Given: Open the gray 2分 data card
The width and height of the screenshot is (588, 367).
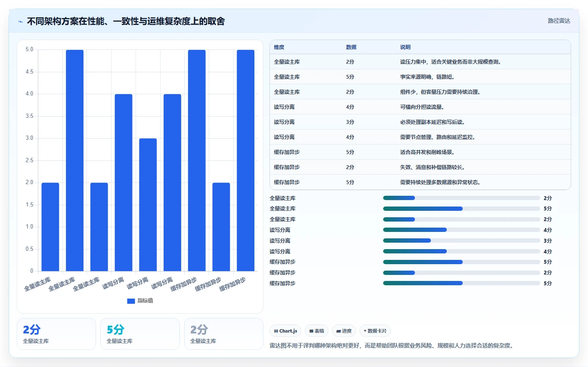Looking at the screenshot, I should [x=224, y=334].
